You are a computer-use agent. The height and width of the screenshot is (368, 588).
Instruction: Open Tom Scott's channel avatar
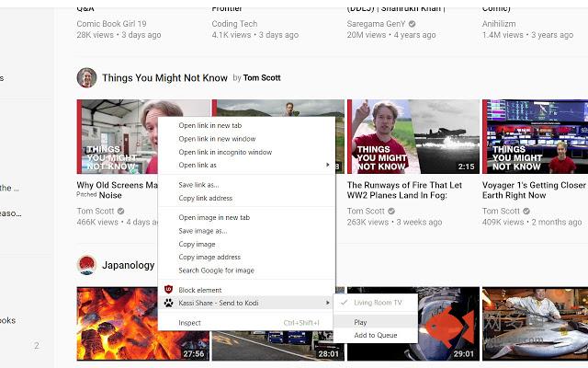coord(86,77)
